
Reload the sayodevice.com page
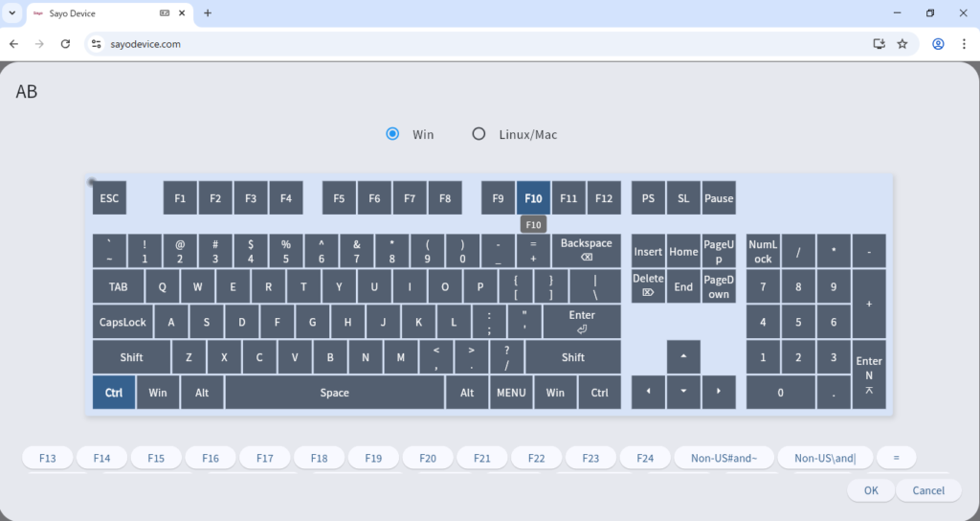point(65,44)
